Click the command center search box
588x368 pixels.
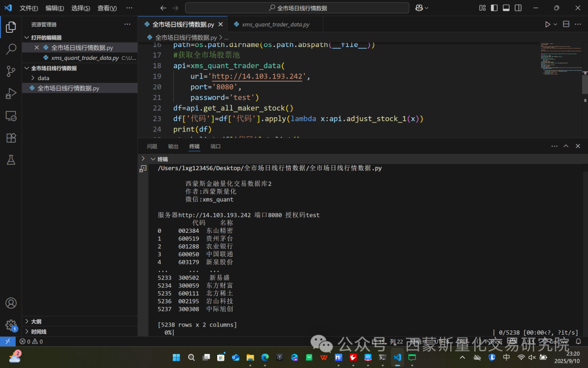297,8
